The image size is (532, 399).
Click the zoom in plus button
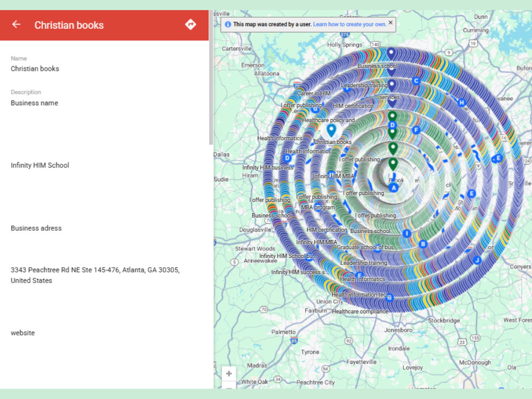tap(229, 373)
